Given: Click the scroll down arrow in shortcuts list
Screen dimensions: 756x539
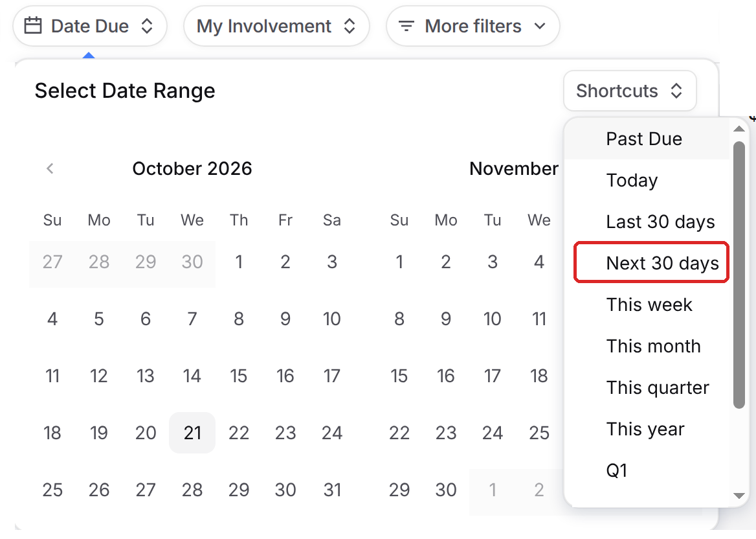Looking at the screenshot, I should click(739, 496).
